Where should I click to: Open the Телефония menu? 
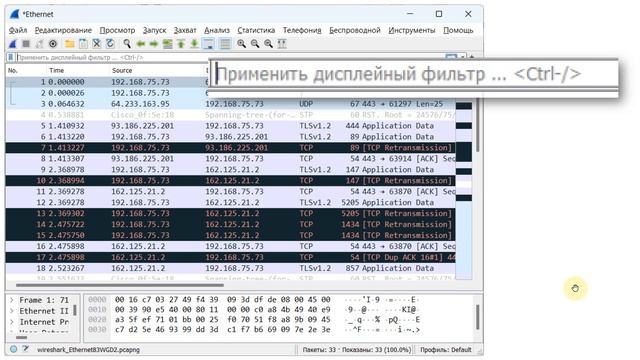tap(302, 30)
